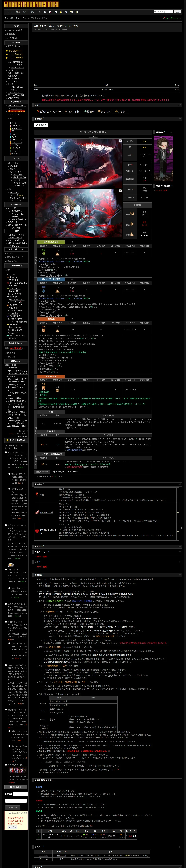Click the 磨り減ってしまった心 heart icon

37,531
